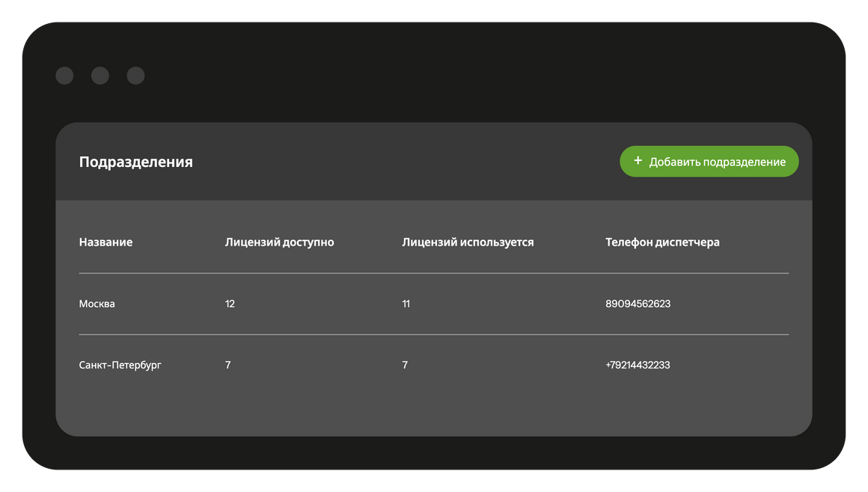The width and height of the screenshot is (868, 492).
Task: Sort by the Название column header
Action: 106,242
